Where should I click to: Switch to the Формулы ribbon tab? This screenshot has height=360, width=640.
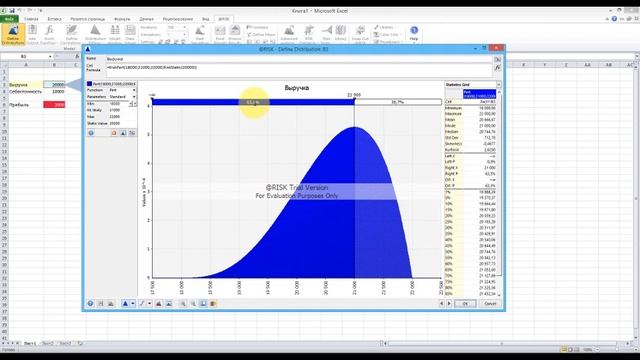tap(122, 19)
